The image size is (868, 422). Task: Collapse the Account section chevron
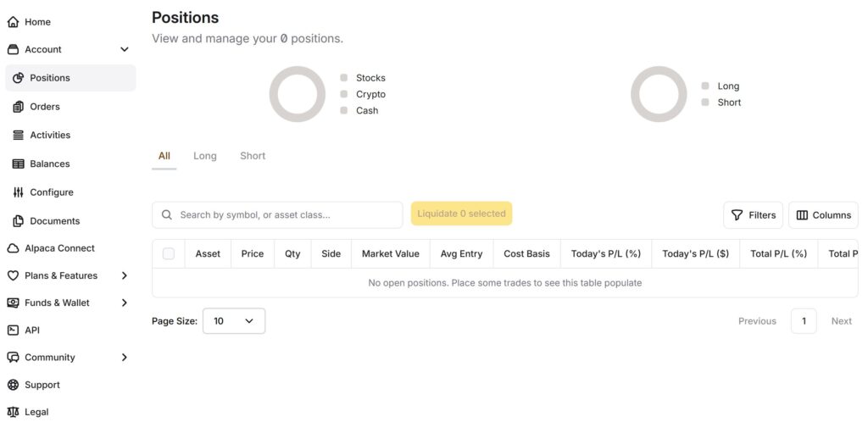(x=125, y=50)
